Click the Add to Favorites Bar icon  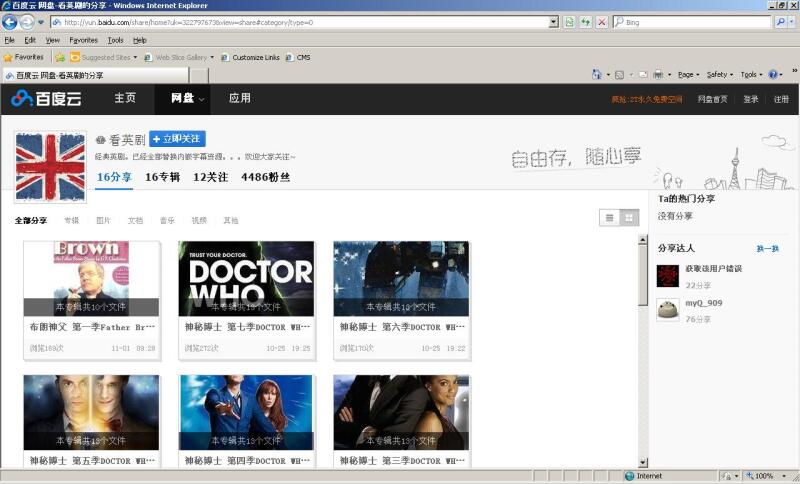coord(60,57)
